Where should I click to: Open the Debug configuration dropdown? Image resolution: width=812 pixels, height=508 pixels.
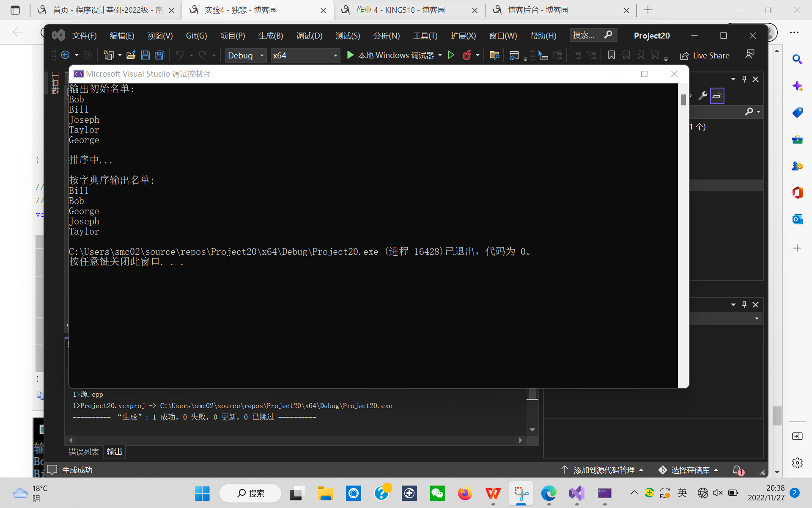coord(262,55)
